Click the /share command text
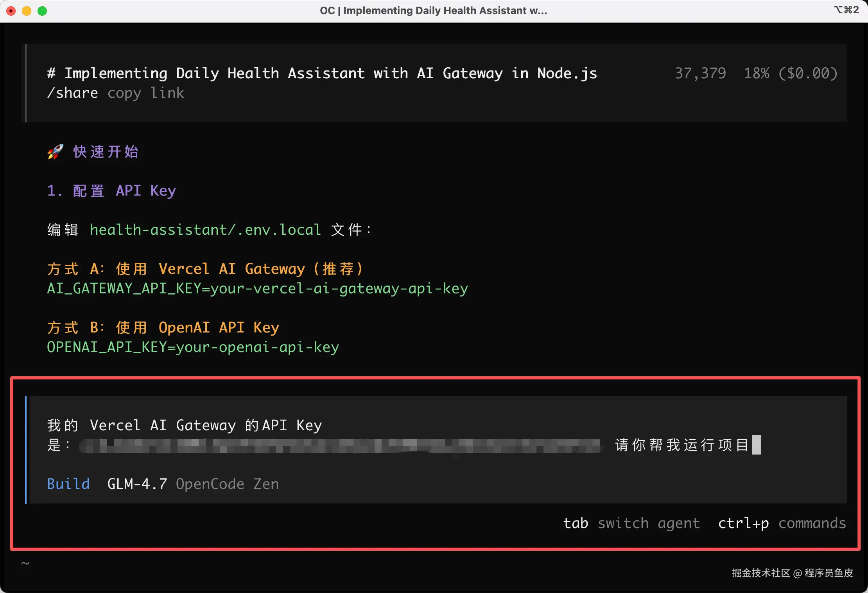 coord(72,93)
